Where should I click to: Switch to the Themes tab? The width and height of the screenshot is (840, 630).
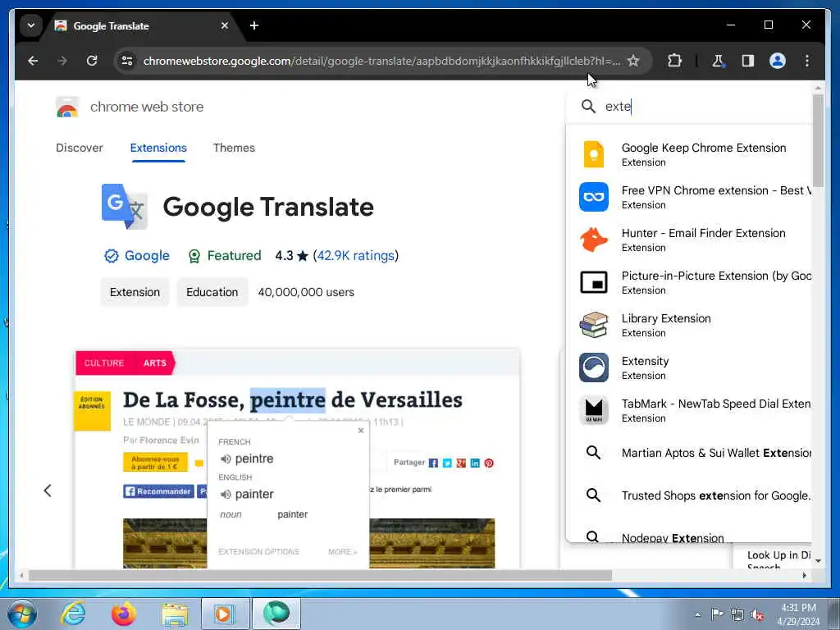click(234, 148)
